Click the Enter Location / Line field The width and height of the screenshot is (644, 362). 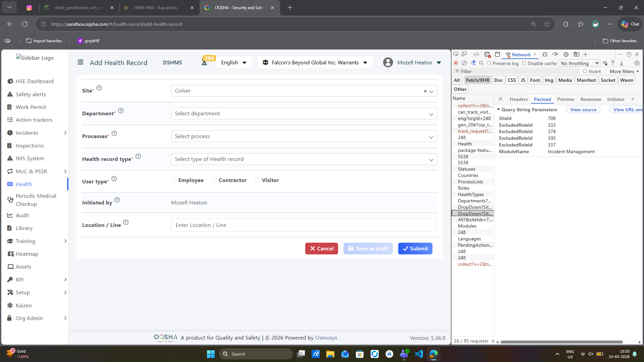coord(304,225)
